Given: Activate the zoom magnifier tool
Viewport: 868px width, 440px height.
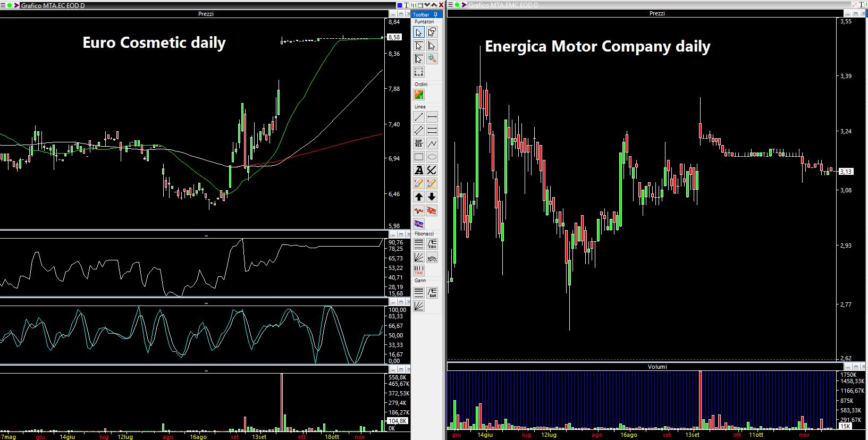Looking at the screenshot, I should [x=432, y=58].
